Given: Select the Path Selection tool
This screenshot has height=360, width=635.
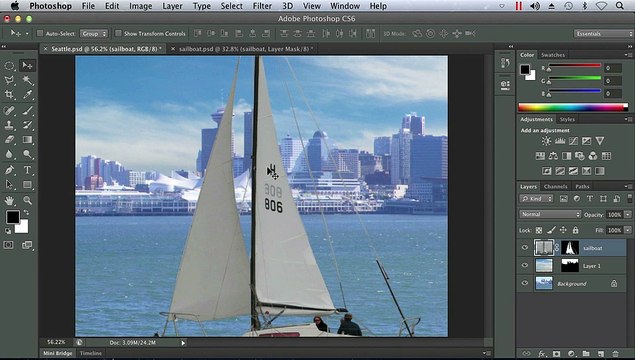Looking at the screenshot, I should click(x=9, y=185).
